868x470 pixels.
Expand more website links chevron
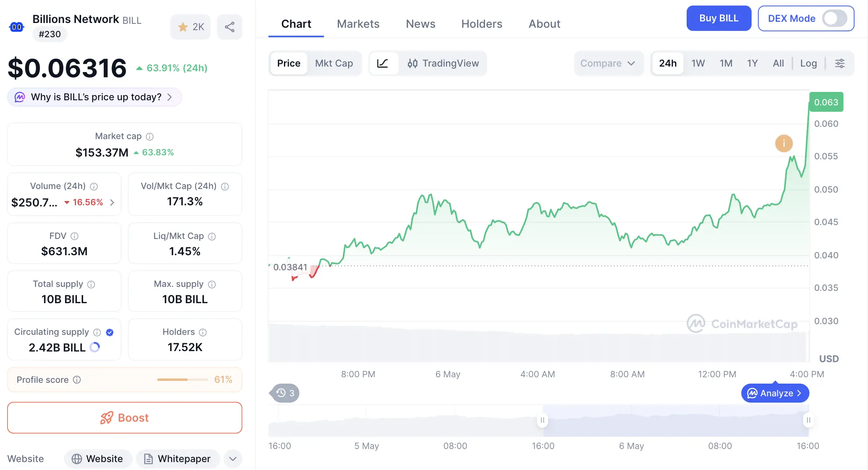tap(233, 459)
